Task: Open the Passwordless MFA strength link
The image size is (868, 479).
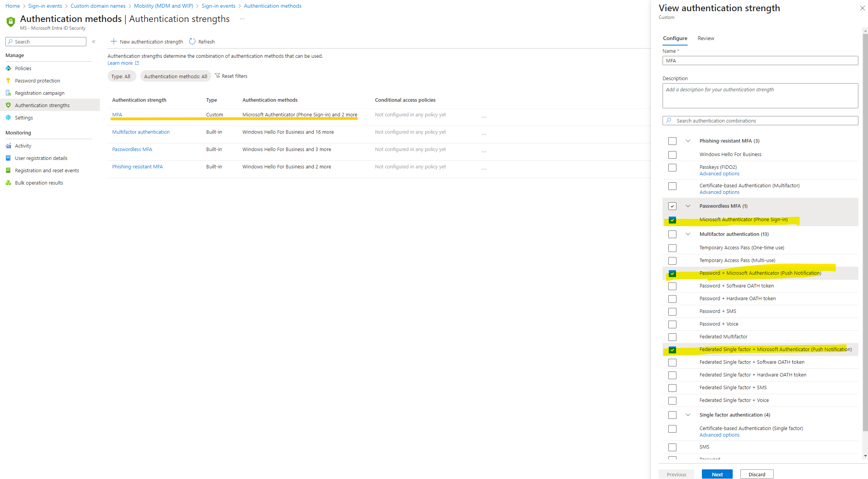Action: (132, 149)
